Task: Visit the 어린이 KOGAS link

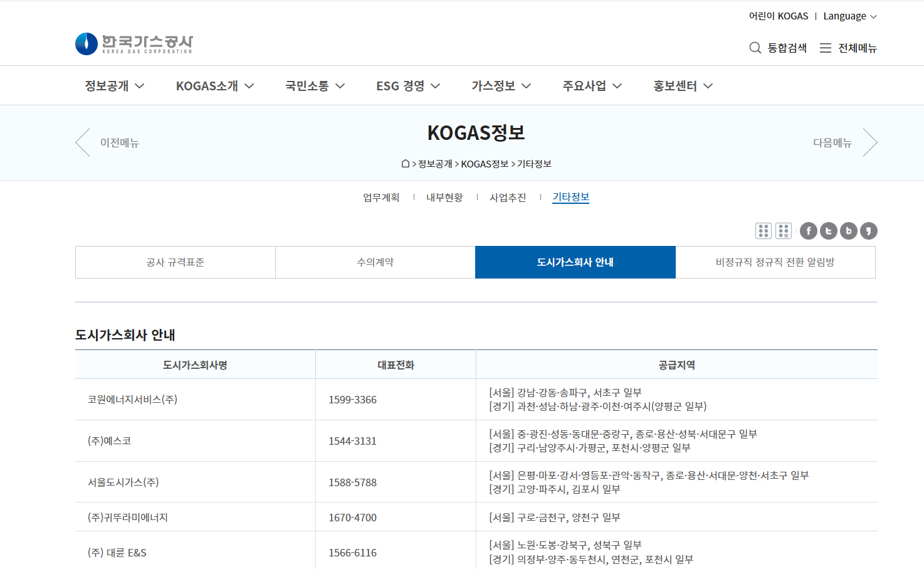Action: coord(779,16)
